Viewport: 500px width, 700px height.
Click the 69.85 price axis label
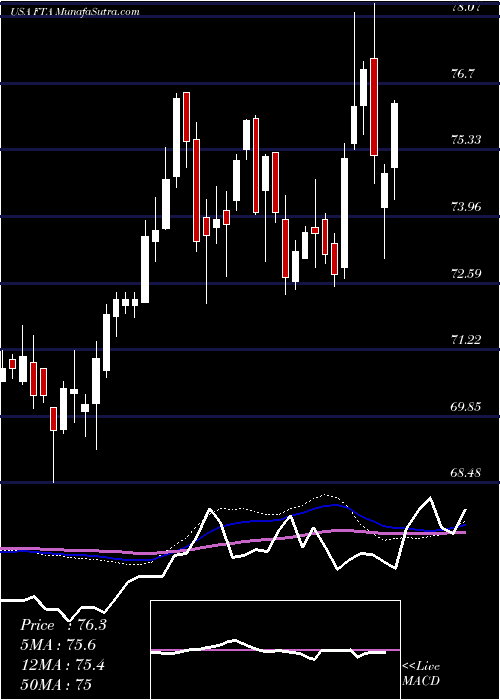tap(466, 406)
